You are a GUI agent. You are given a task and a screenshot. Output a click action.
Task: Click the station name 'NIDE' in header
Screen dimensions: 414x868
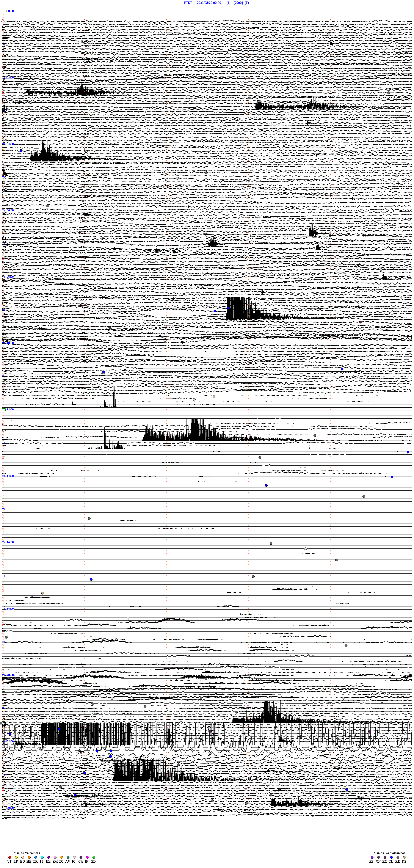(188, 3)
